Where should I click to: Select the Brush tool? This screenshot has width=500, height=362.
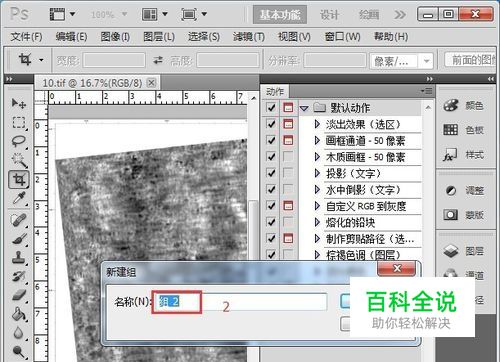(18, 239)
